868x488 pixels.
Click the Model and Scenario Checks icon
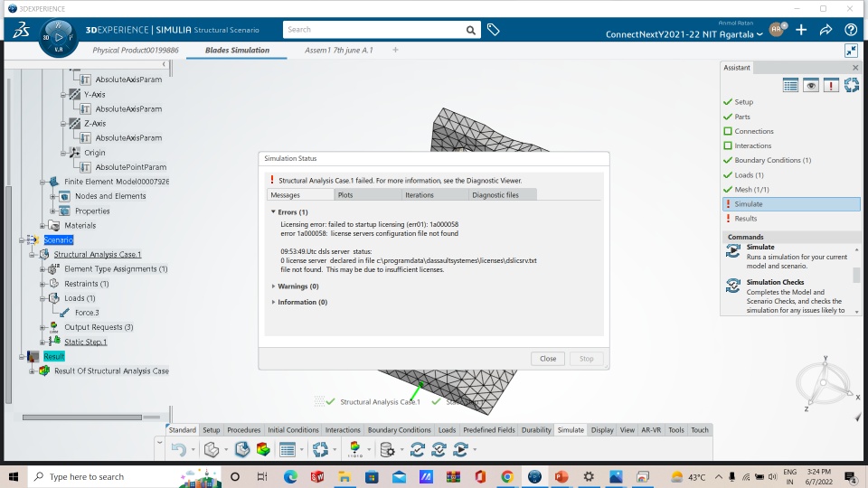pyautogui.click(x=418, y=449)
